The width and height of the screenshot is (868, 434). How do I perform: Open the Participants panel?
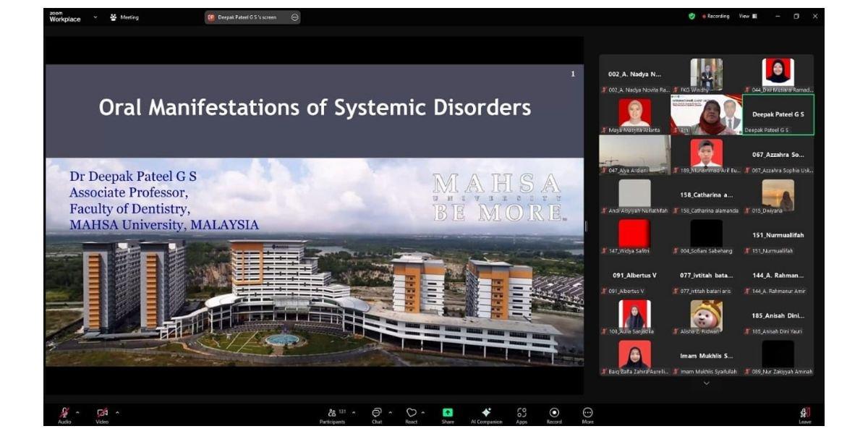coord(333,414)
